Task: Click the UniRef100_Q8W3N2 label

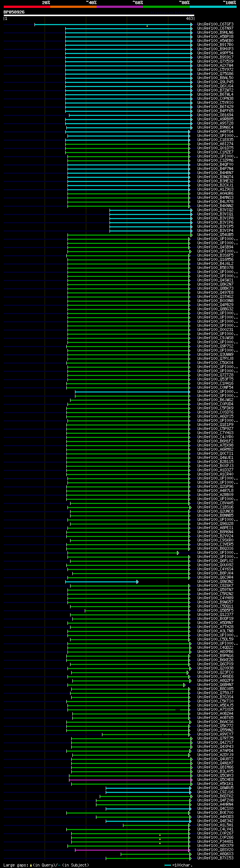Action: click(x=215, y=582)
